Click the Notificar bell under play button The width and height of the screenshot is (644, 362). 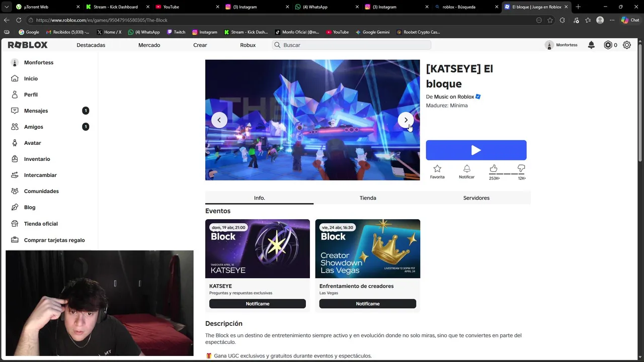pyautogui.click(x=466, y=168)
